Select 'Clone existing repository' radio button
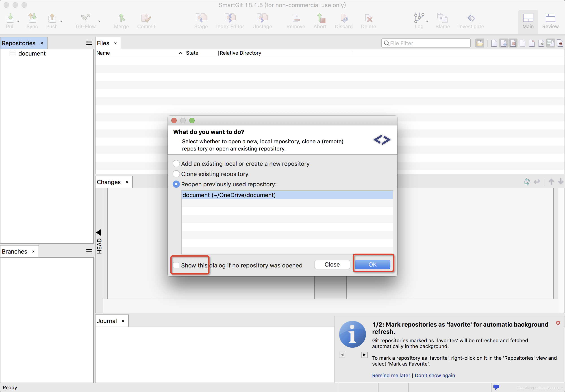 click(x=176, y=174)
